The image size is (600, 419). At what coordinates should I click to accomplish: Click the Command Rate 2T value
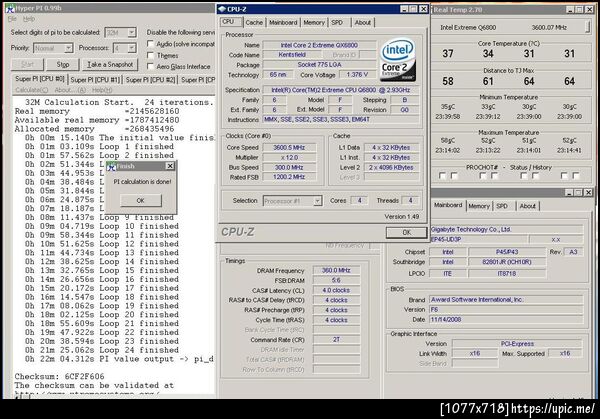coord(336,340)
